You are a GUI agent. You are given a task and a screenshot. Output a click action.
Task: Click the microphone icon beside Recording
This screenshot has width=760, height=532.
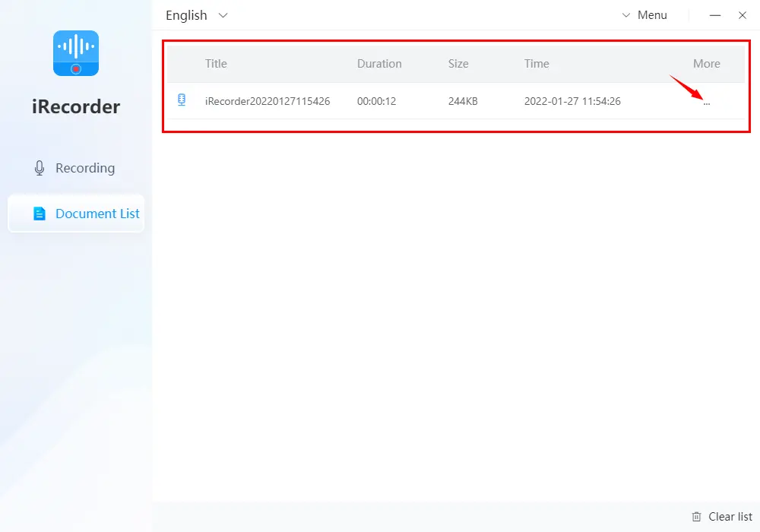[x=40, y=168]
